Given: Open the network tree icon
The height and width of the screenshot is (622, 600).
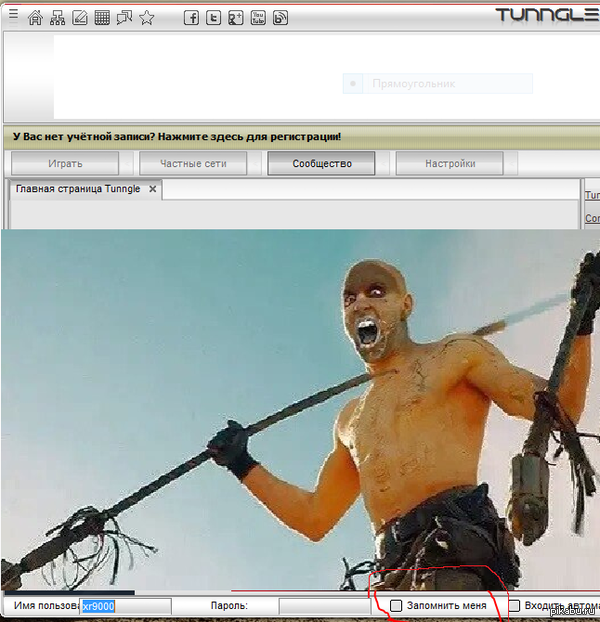Looking at the screenshot, I should pyautogui.click(x=58, y=17).
